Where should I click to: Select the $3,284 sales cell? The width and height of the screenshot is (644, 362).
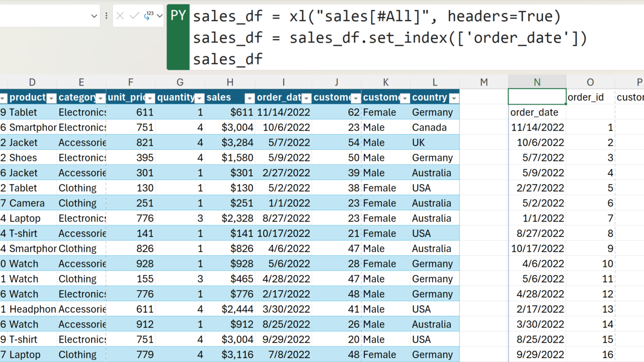(230, 143)
